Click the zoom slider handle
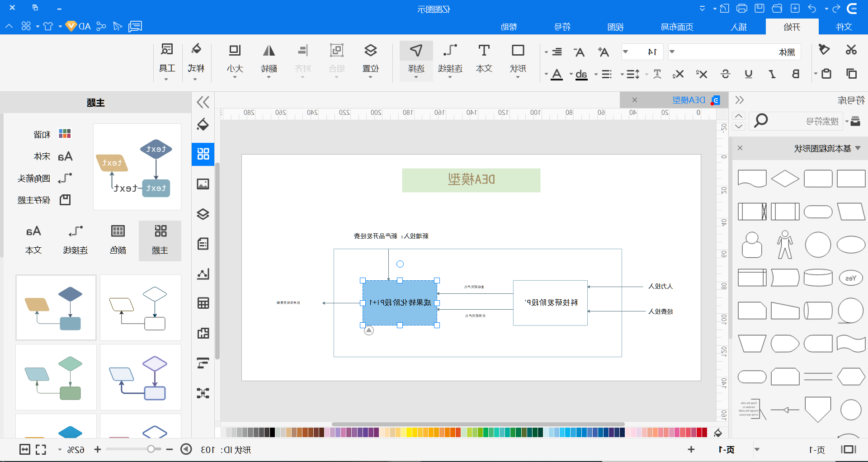Viewport: 868px width, 462px height. (151, 449)
